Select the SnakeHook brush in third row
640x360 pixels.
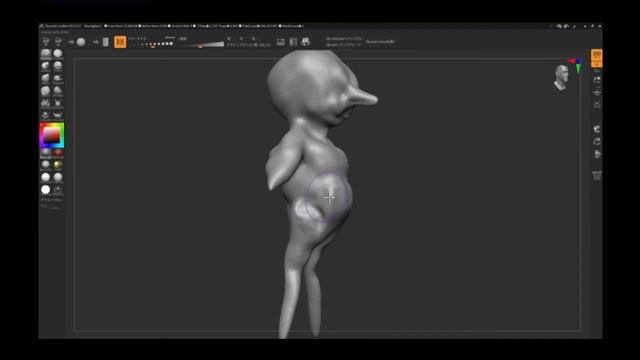(58, 78)
